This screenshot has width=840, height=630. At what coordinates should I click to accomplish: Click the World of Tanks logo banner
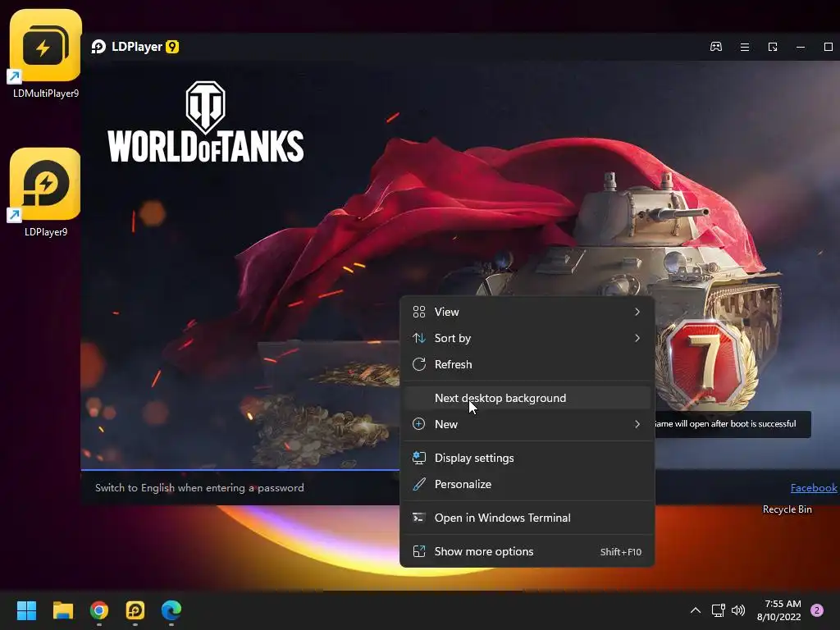click(206, 122)
